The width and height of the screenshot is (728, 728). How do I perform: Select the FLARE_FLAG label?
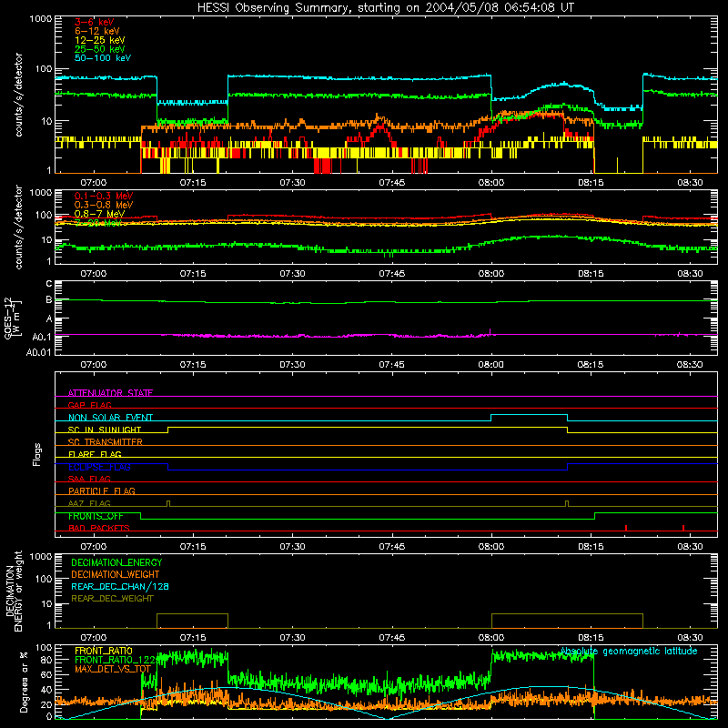(95, 454)
